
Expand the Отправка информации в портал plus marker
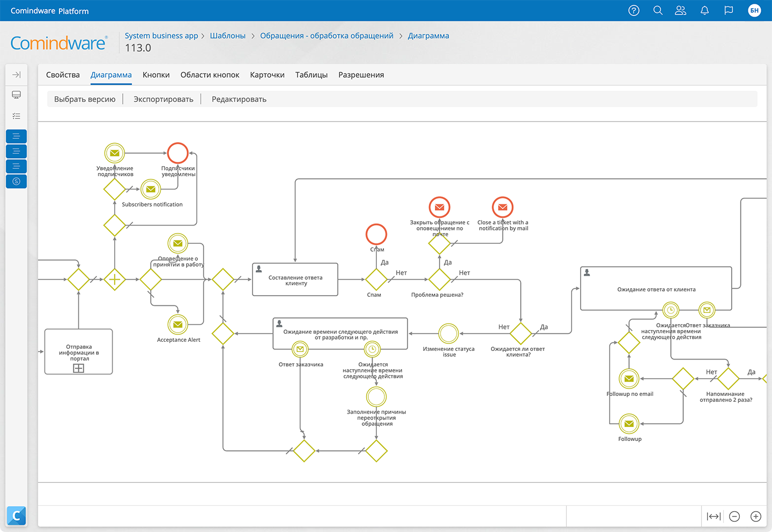[x=79, y=368]
